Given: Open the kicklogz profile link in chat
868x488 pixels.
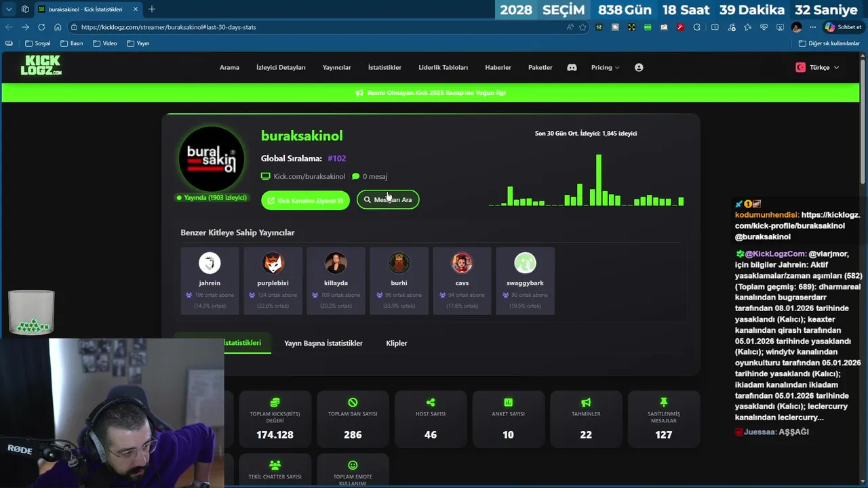Looking at the screenshot, I should [x=797, y=220].
